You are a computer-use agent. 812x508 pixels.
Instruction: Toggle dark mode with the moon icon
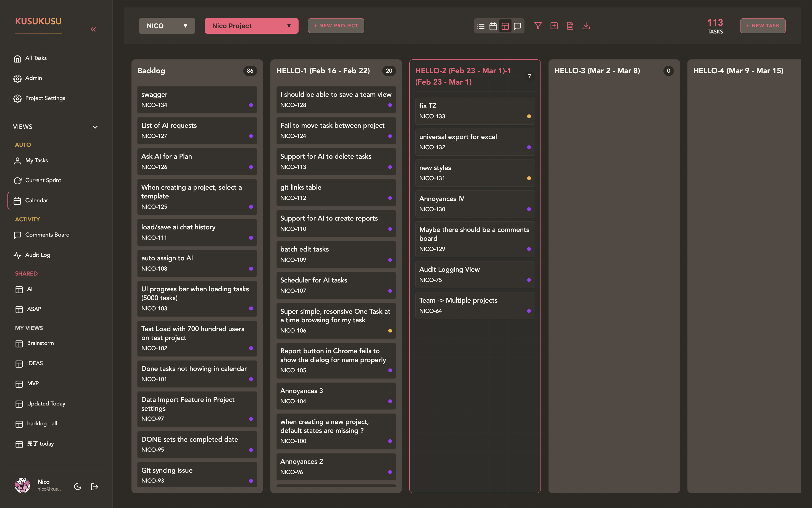(x=78, y=486)
